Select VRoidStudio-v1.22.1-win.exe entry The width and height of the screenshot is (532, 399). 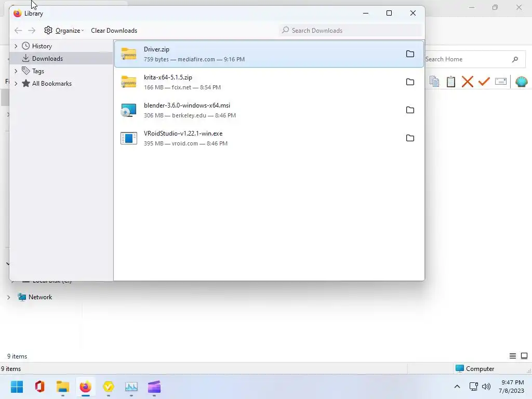(x=269, y=138)
